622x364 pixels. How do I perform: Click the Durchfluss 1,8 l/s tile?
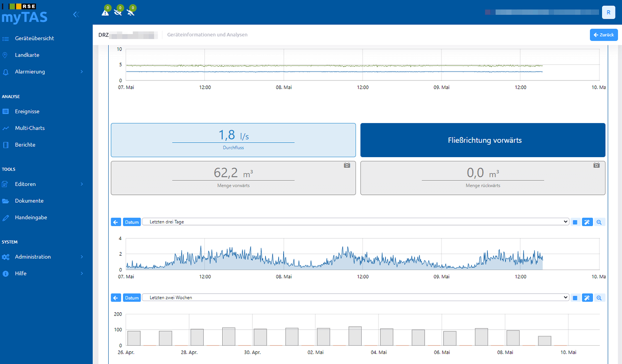[233, 140]
